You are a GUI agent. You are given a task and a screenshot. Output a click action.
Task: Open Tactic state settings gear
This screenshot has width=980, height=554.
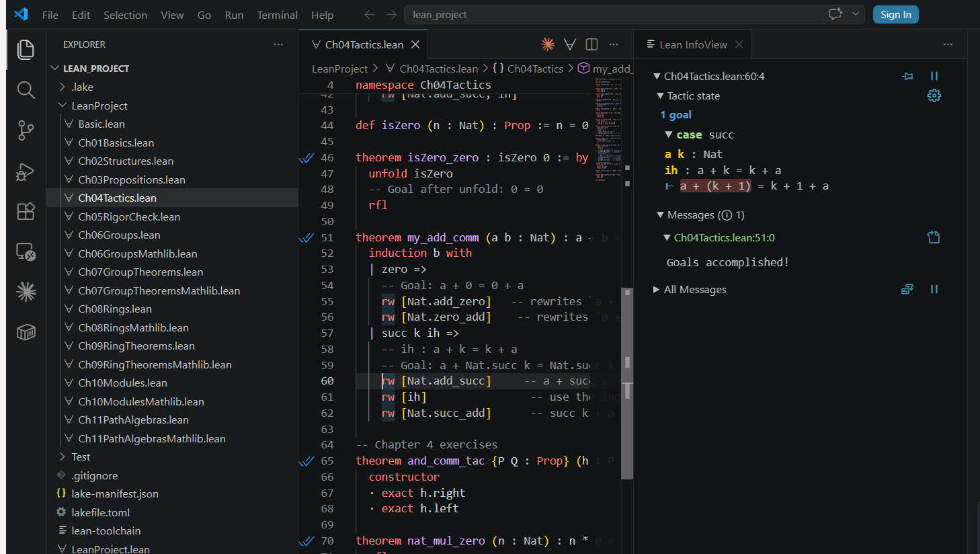(x=934, y=95)
